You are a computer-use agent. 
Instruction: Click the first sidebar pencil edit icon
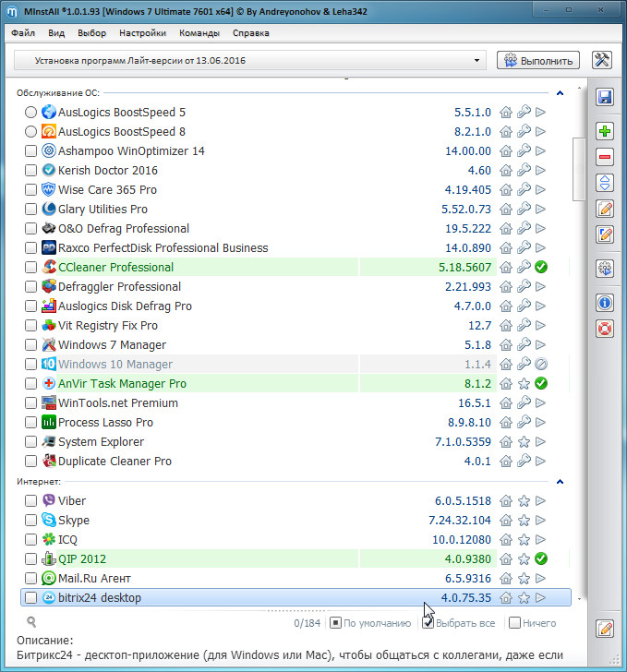point(605,209)
